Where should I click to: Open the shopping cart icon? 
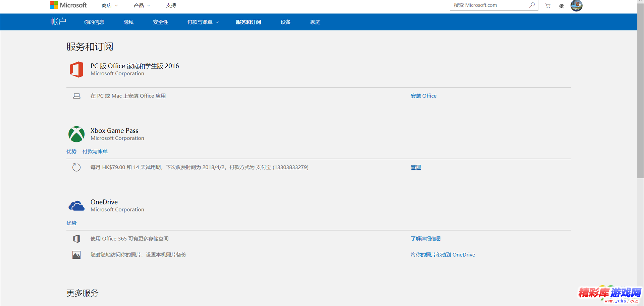tap(548, 6)
